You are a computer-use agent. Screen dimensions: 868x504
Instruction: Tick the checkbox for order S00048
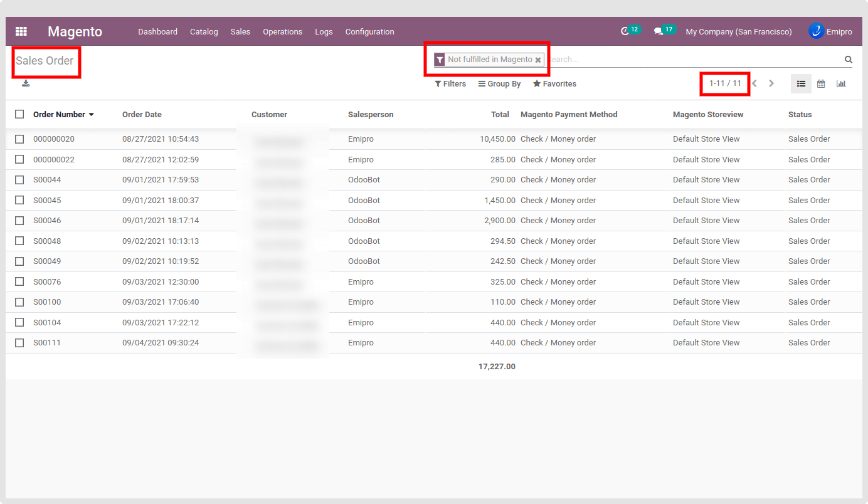19,241
